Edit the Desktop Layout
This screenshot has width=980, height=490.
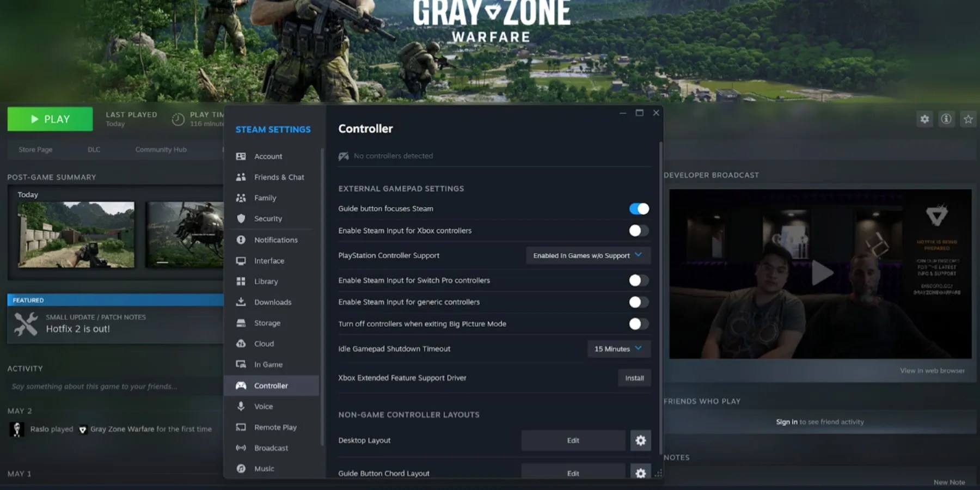click(x=573, y=440)
